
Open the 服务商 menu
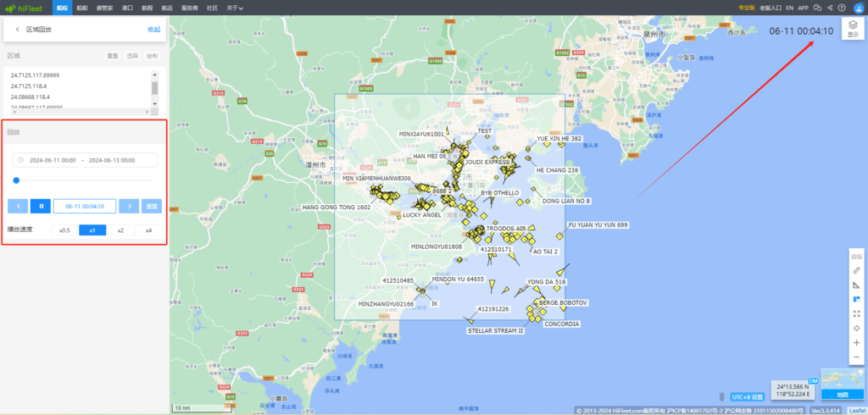[x=191, y=8]
